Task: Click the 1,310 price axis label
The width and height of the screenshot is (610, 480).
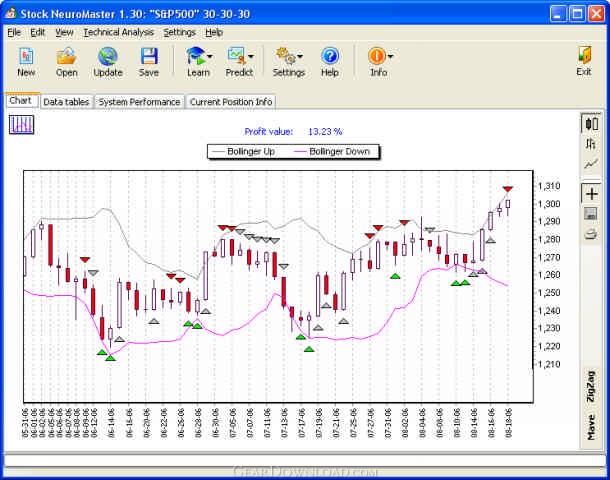Action: pos(549,186)
